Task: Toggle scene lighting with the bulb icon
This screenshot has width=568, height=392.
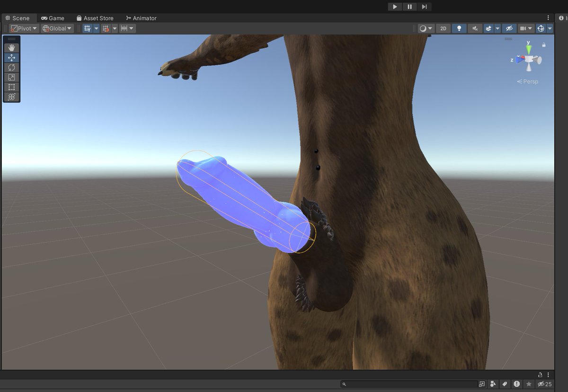Action: tap(458, 28)
